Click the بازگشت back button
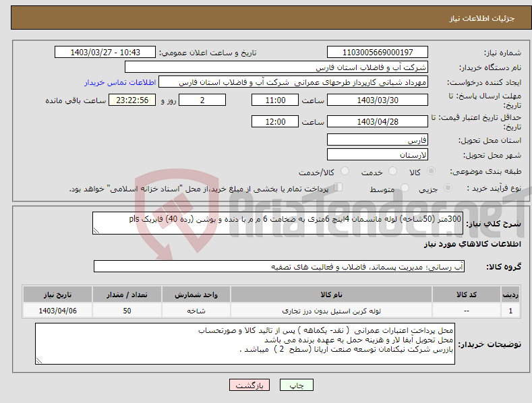Viewport: 532px width, 403px height. tap(249, 385)
